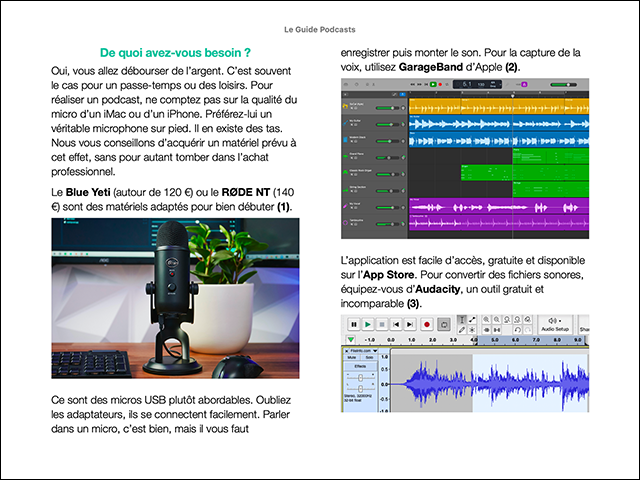Toggle Solo on the Audacity track

368,357
